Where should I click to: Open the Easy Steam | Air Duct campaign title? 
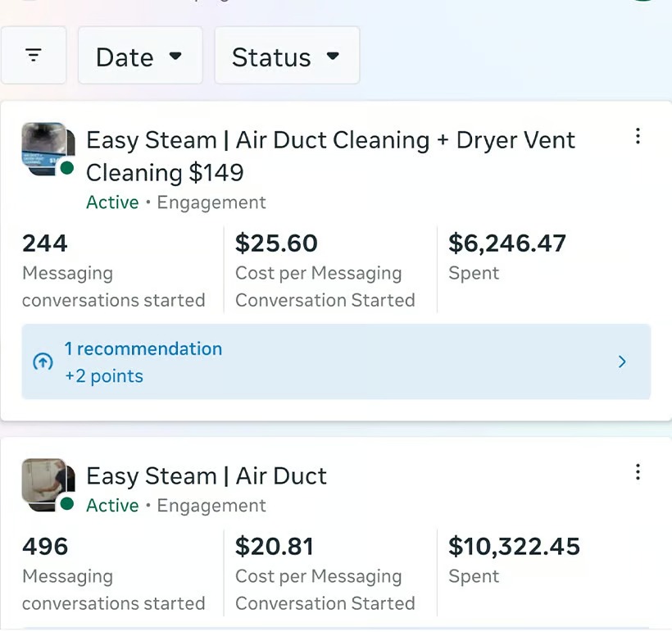coord(207,476)
